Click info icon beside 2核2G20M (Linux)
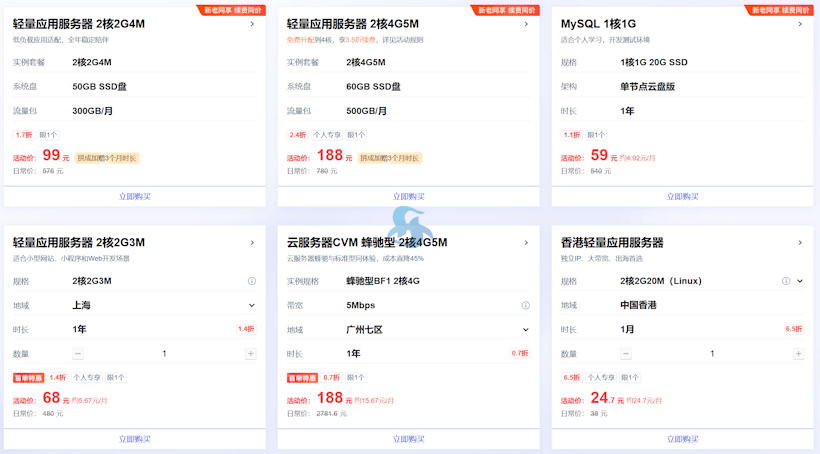This screenshot has height=454, width=820. click(x=785, y=281)
